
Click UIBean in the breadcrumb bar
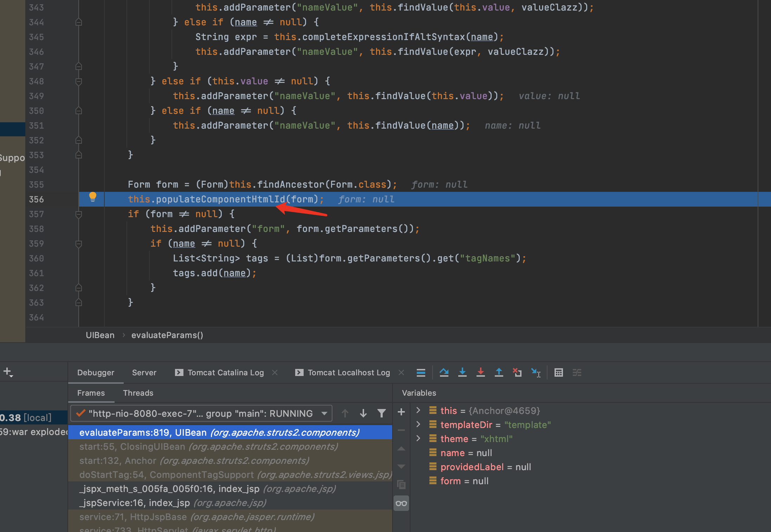tap(100, 335)
